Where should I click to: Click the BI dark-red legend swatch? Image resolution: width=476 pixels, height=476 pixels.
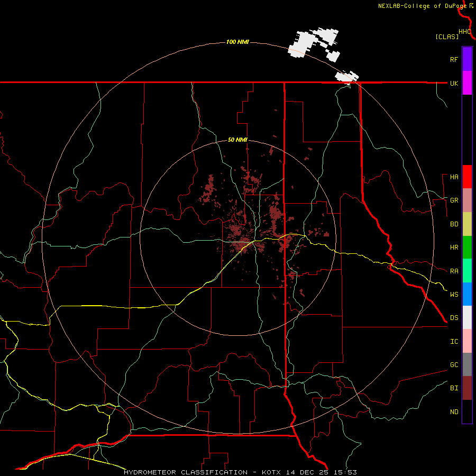(467, 388)
